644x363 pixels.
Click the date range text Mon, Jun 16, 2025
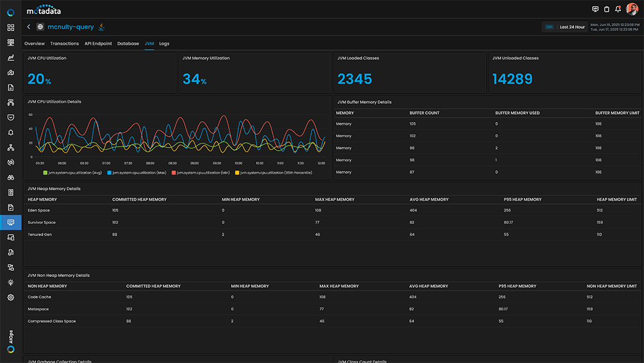click(615, 24)
